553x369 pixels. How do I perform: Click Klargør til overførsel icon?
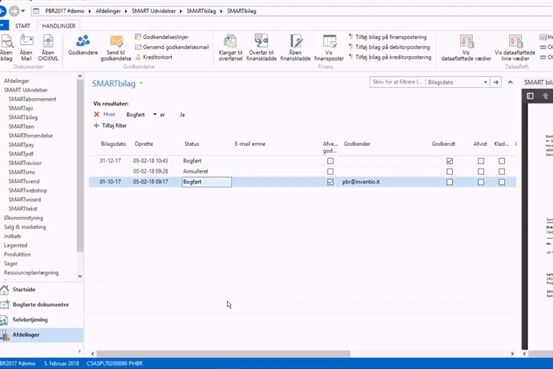coord(231,48)
